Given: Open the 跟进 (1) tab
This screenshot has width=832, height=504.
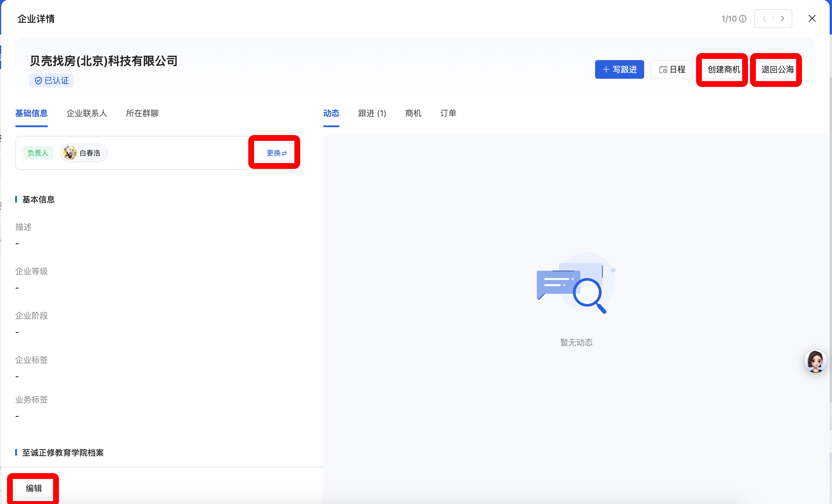Looking at the screenshot, I should coord(372,113).
